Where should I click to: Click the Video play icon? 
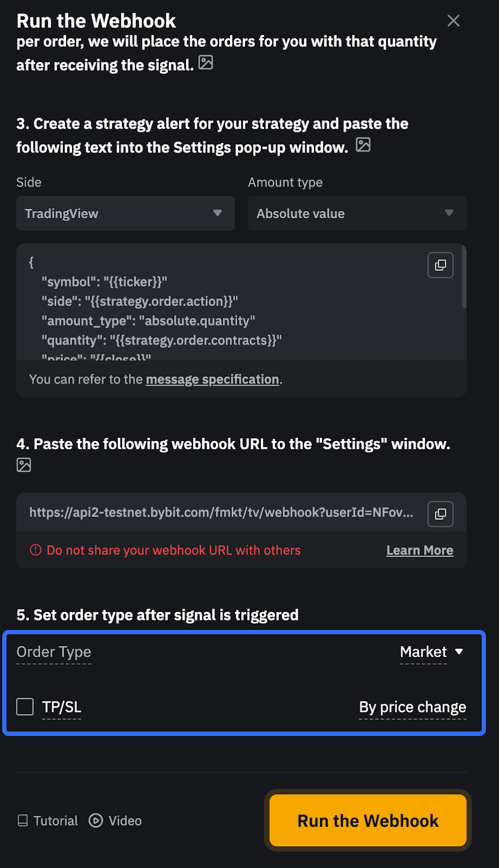pyautogui.click(x=96, y=821)
